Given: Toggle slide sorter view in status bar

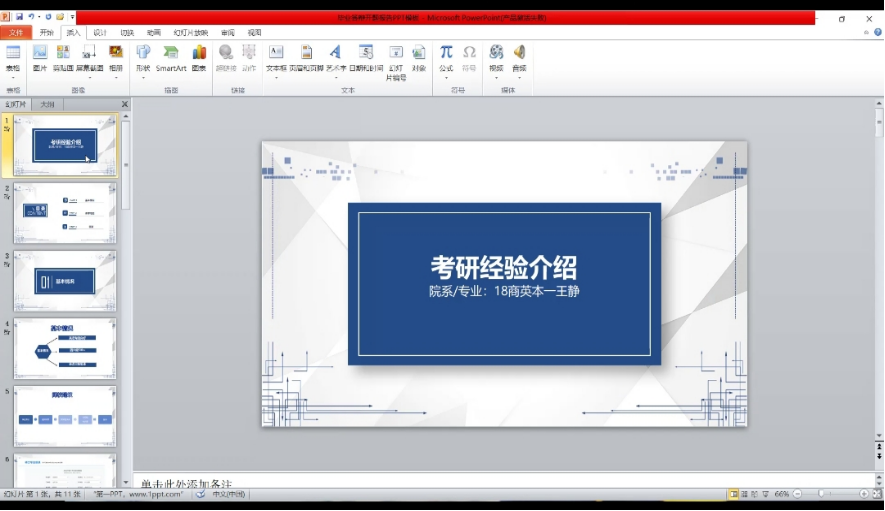Looking at the screenshot, I should [x=746, y=494].
